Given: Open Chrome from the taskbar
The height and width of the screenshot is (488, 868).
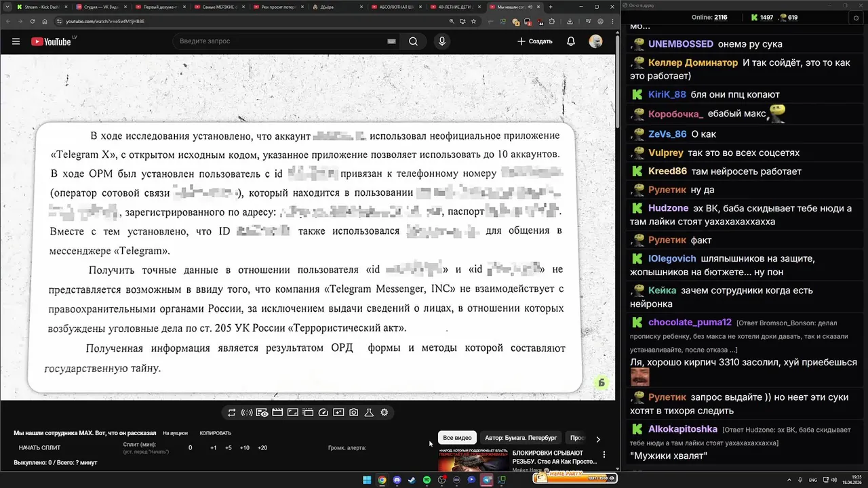Looking at the screenshot, I should pyautogui.click(x=382, y=480).
